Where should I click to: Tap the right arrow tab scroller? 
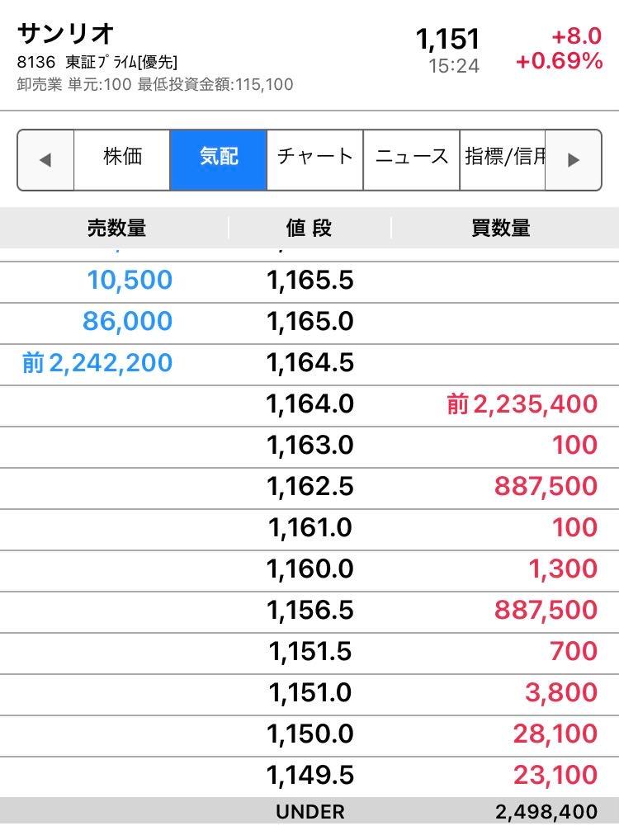pos(573,159)
